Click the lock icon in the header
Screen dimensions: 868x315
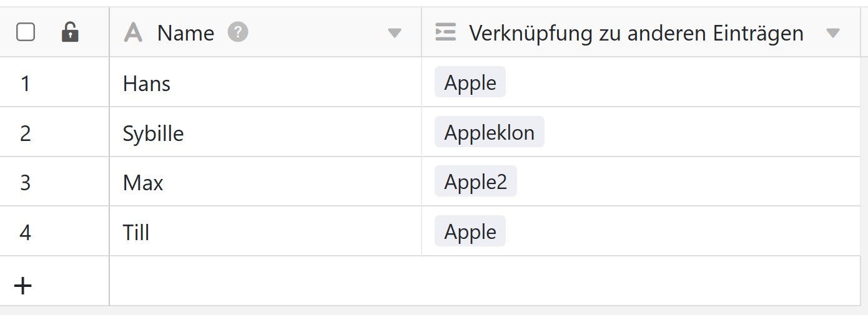point(70,32)
